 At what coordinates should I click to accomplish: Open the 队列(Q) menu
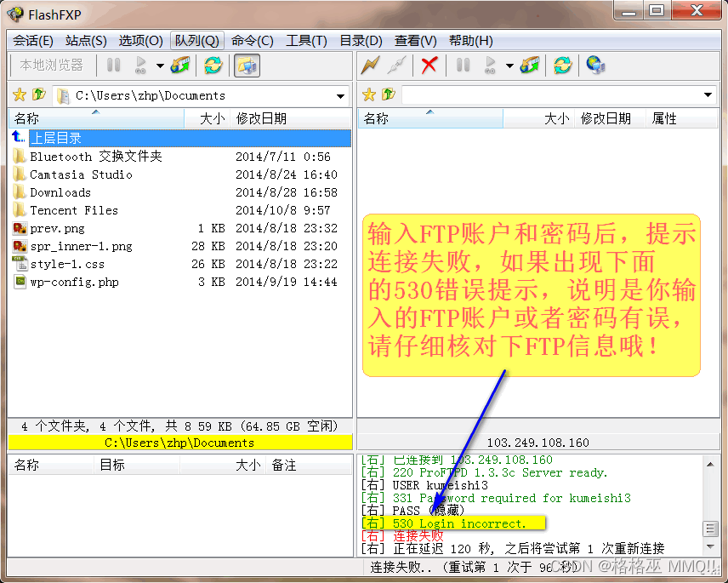(198, 40)
